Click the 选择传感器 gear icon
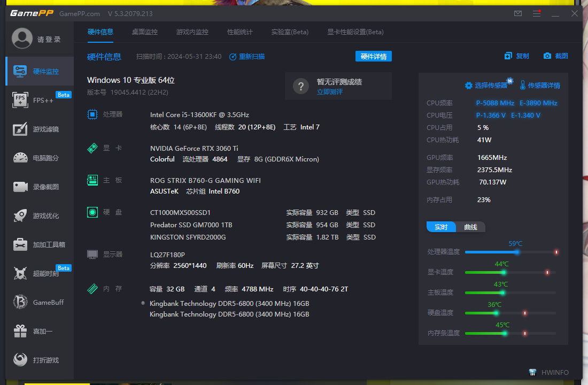Screen dimensions: 588x385 [468, 86]
